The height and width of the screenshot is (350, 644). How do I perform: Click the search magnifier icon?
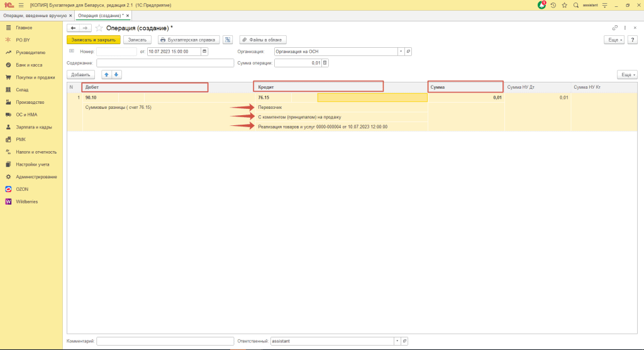click(576, 5)
